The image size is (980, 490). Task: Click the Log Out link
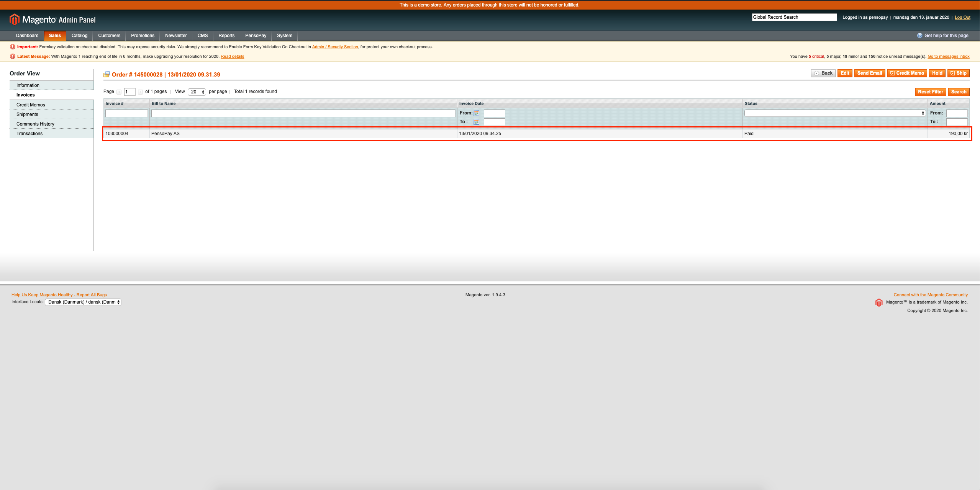pyautogui.click(x=962, y=17)
